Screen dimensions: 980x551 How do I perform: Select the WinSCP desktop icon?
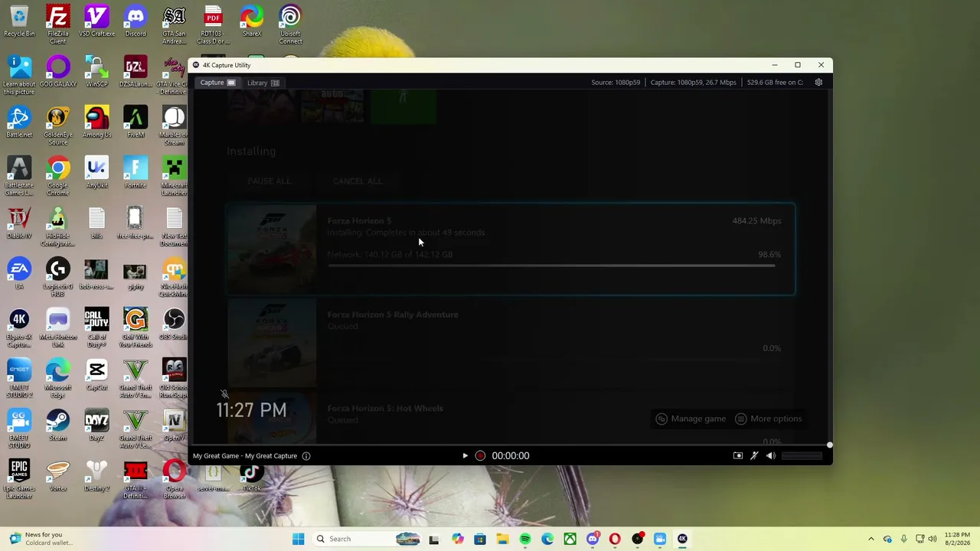tap(96, 72)
